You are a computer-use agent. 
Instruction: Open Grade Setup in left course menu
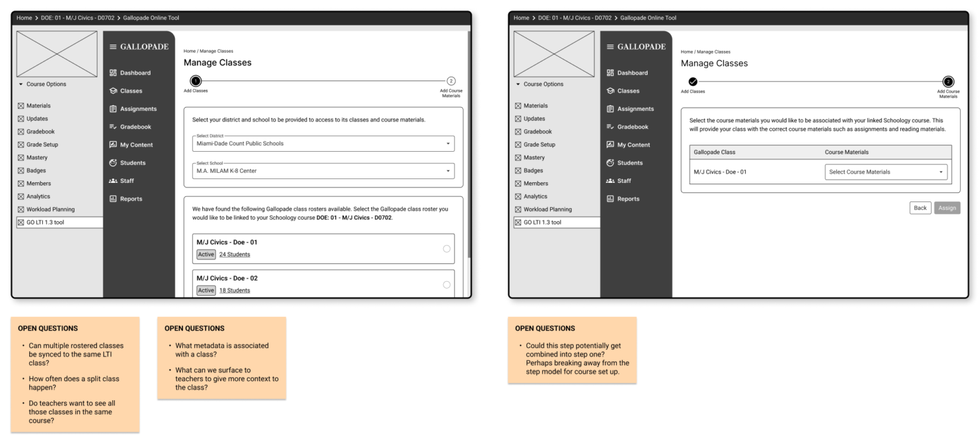click(x=42, y=145)
